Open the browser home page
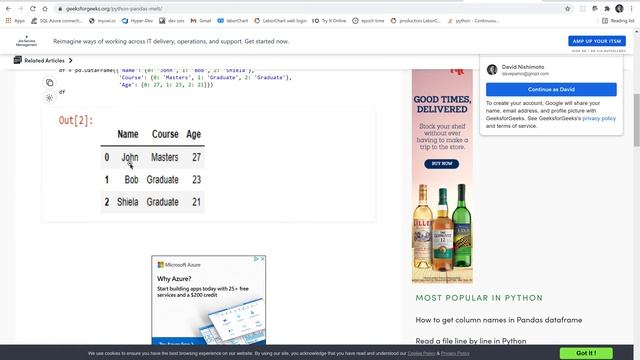 (45, 9)
